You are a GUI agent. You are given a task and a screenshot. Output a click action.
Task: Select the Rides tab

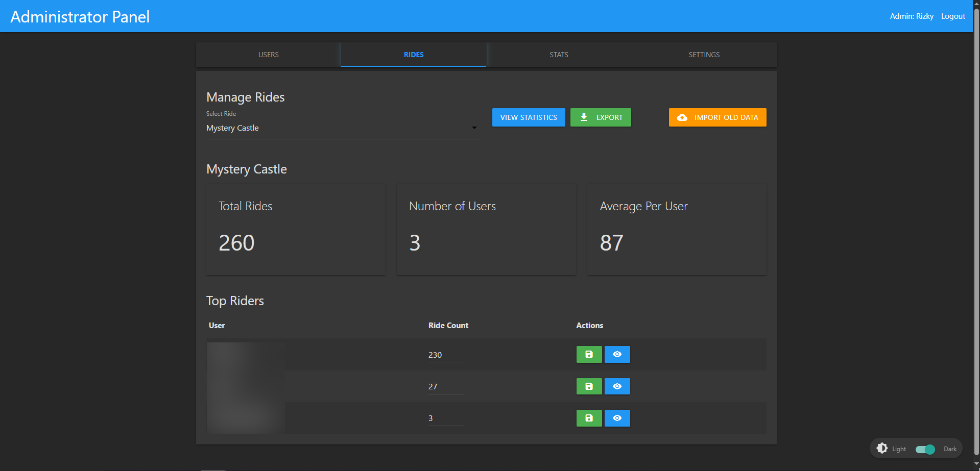pyautogui.click(x=414, y=55)
